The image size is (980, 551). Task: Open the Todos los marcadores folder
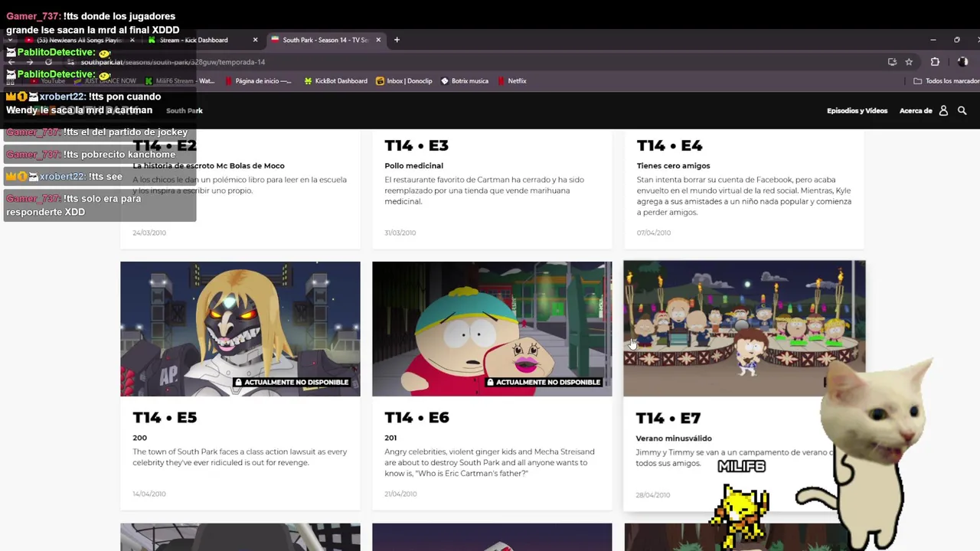(946, 81)
